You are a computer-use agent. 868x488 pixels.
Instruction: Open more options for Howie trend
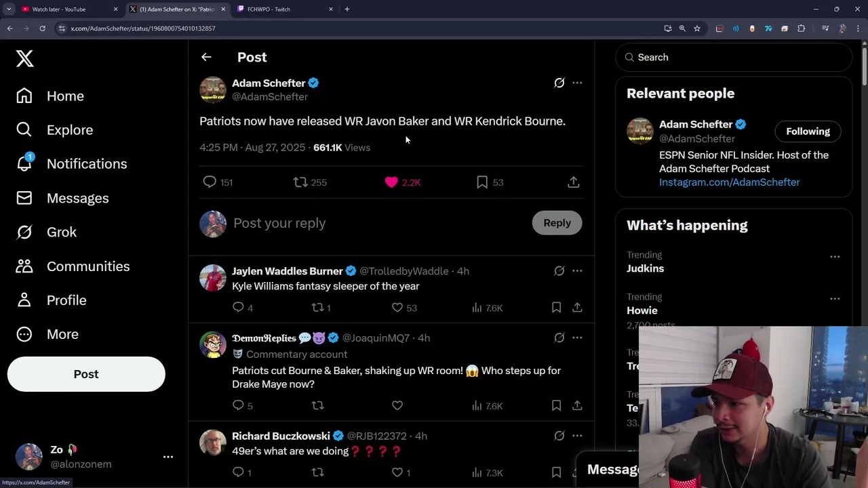pyautogui.click(x=835, y=299)
